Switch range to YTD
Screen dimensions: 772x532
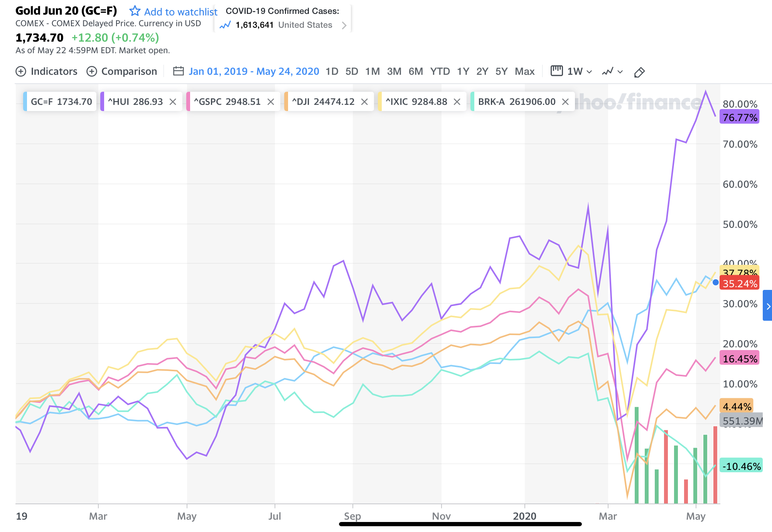[x=440, y=72]
